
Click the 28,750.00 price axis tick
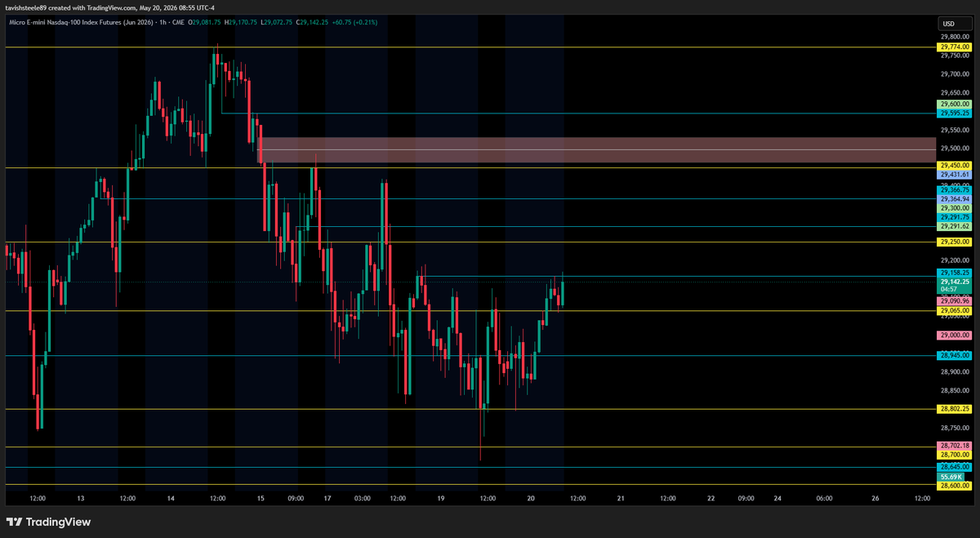(955, 428)
